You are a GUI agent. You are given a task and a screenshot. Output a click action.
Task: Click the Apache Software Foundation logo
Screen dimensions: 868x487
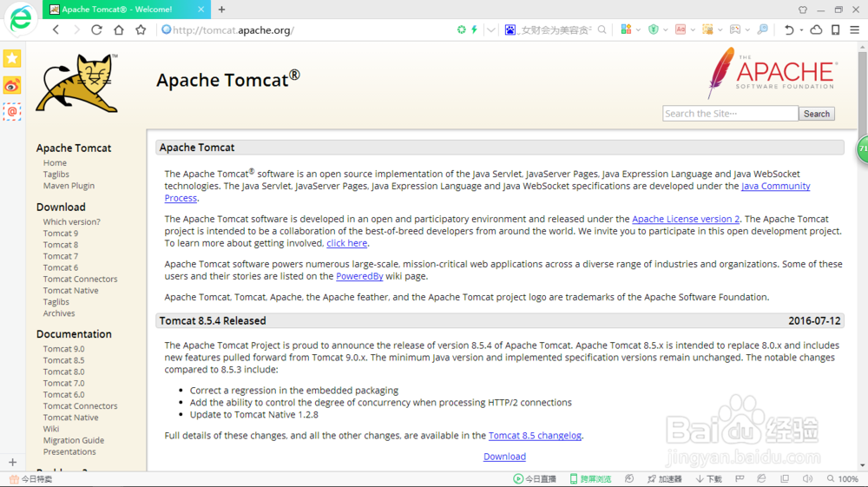[x=772, y=73]
